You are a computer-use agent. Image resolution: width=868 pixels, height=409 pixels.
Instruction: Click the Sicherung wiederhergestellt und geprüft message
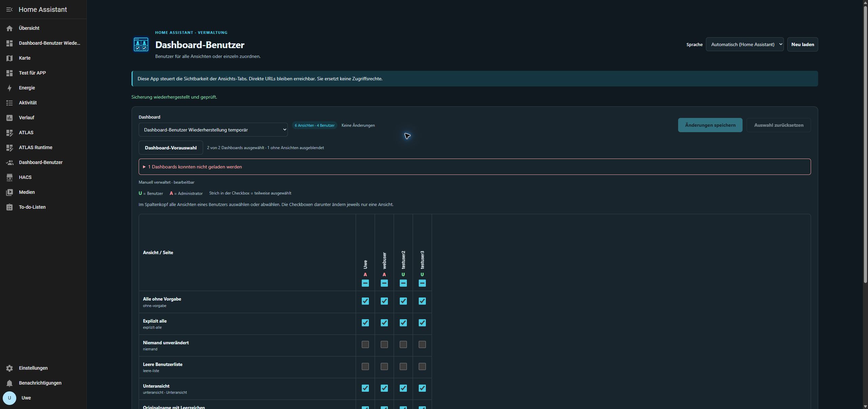click(174, 97)
